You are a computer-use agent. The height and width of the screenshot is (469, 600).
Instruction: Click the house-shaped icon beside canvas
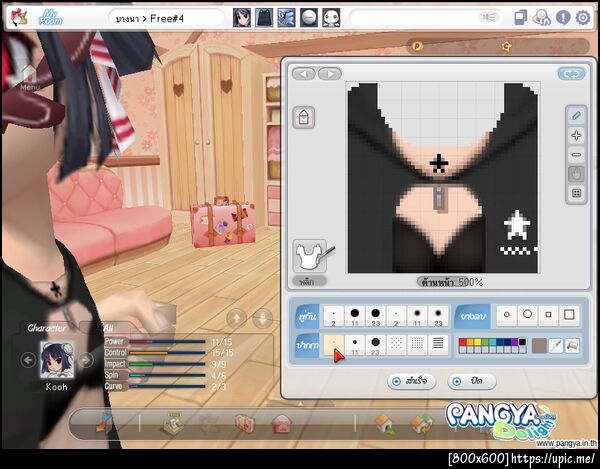[304, 117]
